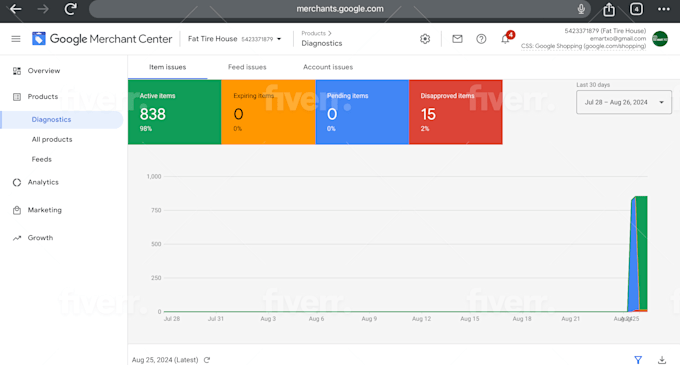The image size is (680, 365).
Task: Click the Aug 25, 2024 (Latest) text
Action: 165,360
